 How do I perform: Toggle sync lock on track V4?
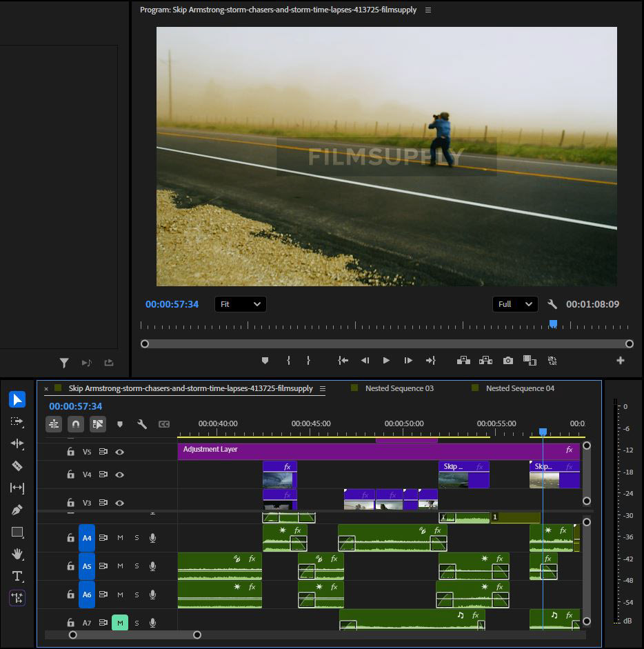103,475
